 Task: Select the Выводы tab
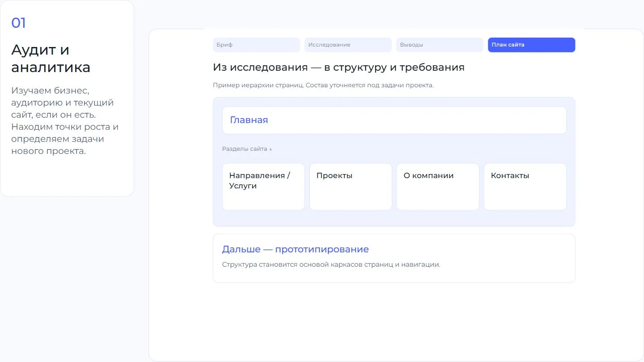tap(440, 45)
